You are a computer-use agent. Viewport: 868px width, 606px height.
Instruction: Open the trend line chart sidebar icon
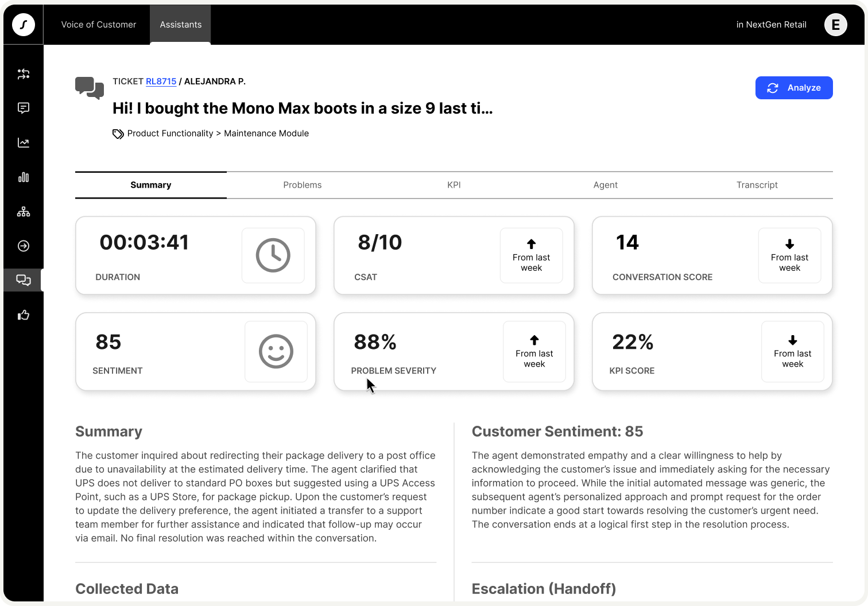click(24, 143)
